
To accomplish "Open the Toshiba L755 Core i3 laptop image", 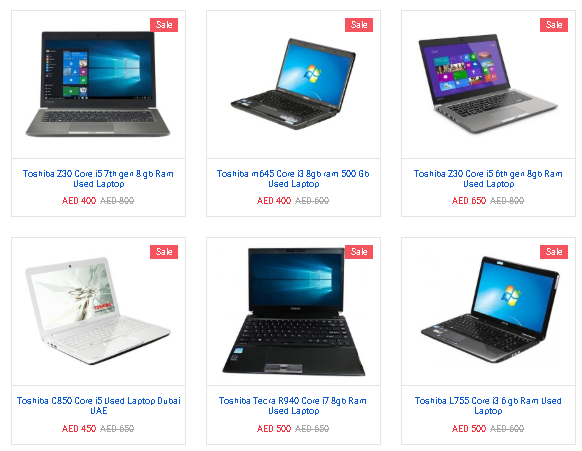I will [x=490, y=310].
